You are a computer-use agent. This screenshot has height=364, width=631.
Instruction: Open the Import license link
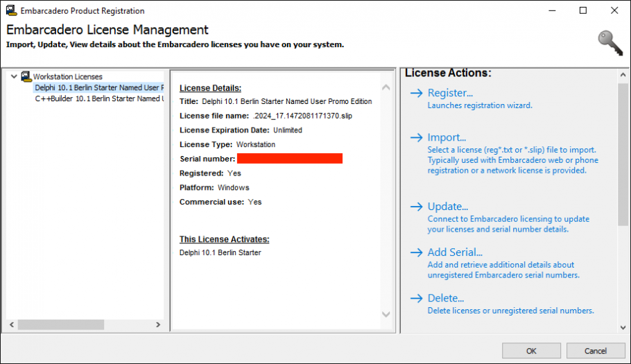(x=447, y=137)
